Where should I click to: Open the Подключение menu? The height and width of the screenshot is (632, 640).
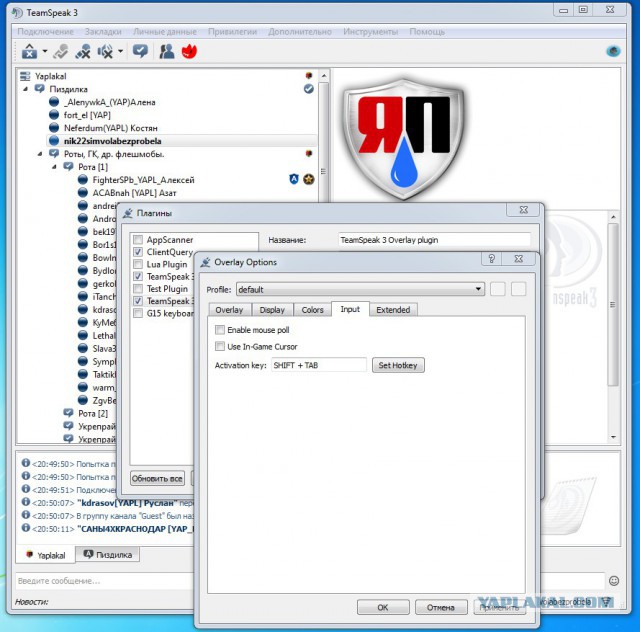click(45, 32)
